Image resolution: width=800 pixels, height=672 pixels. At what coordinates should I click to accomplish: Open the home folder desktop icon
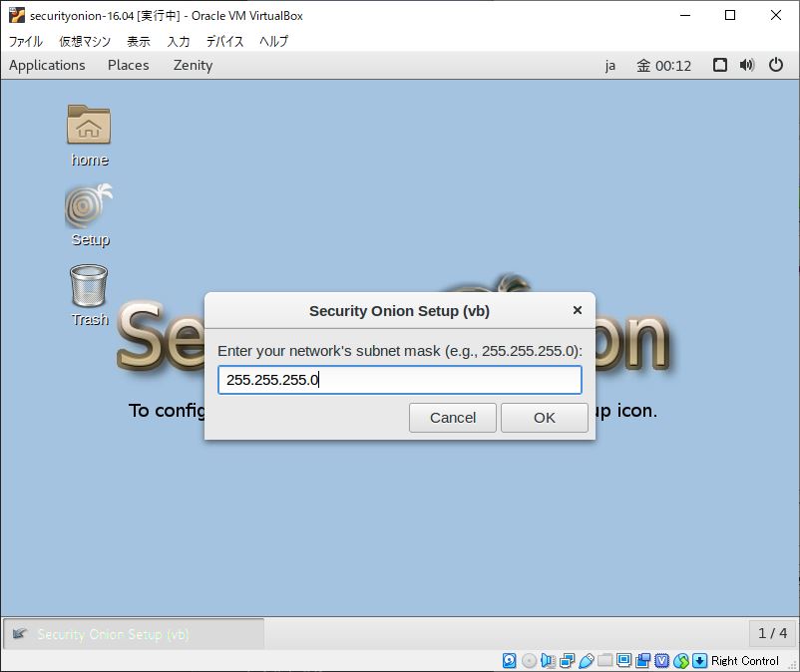[x=89, y=125]
